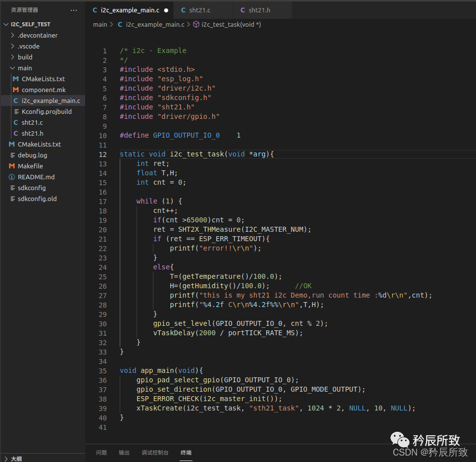Open the 终端 terminal panel tab
476x462 pixels.
point(186,452)
